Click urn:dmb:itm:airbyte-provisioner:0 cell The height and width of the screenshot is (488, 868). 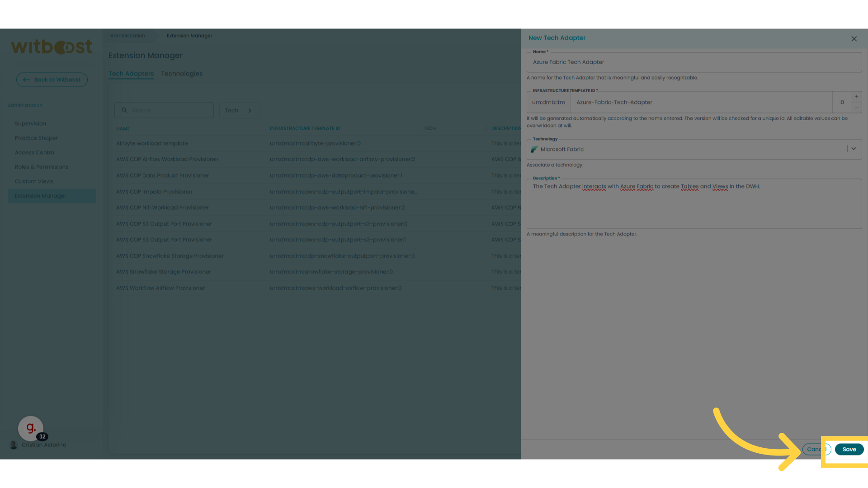point(315,144)
